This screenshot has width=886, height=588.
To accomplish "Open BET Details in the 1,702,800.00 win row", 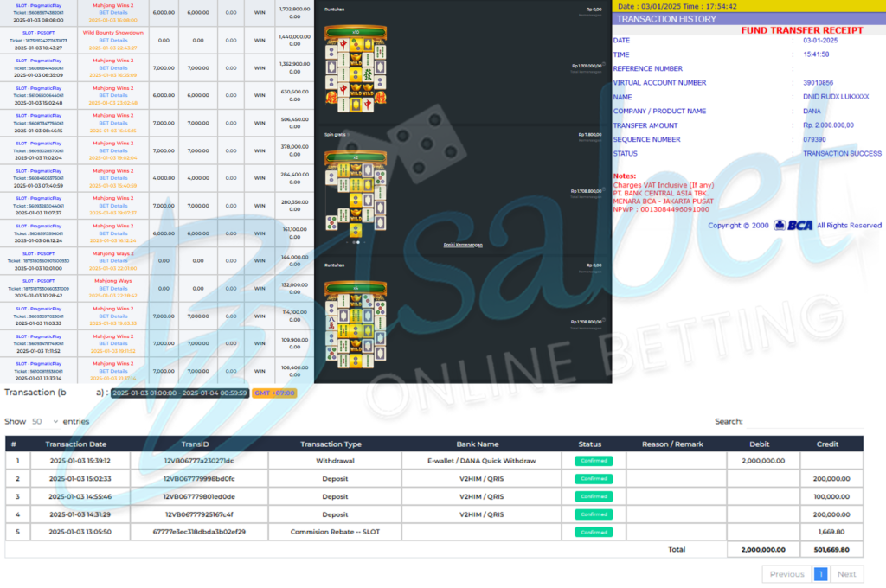I will tap(113, 12).
